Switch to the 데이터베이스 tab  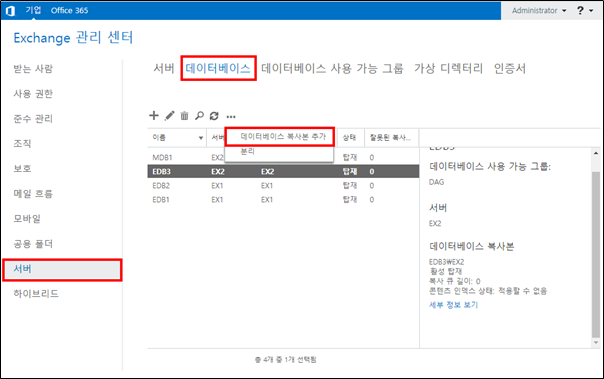point(218,68)
